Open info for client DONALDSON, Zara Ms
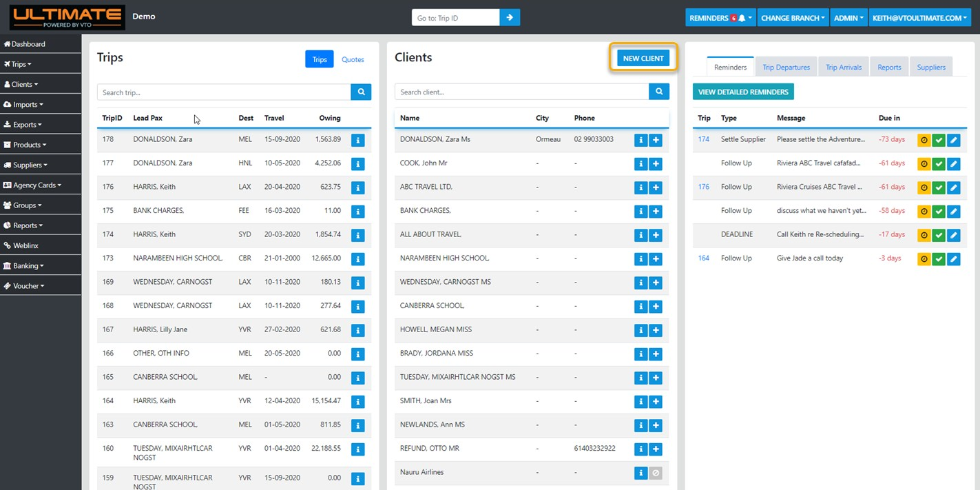Screen dimensions: 980x490 (640, 140)
